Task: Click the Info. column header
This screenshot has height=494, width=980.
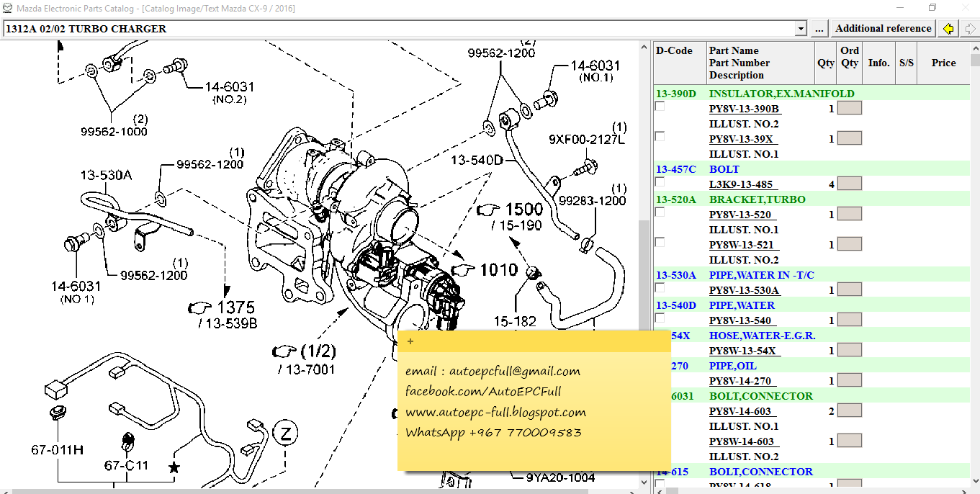Action: [x=878, y=63]
